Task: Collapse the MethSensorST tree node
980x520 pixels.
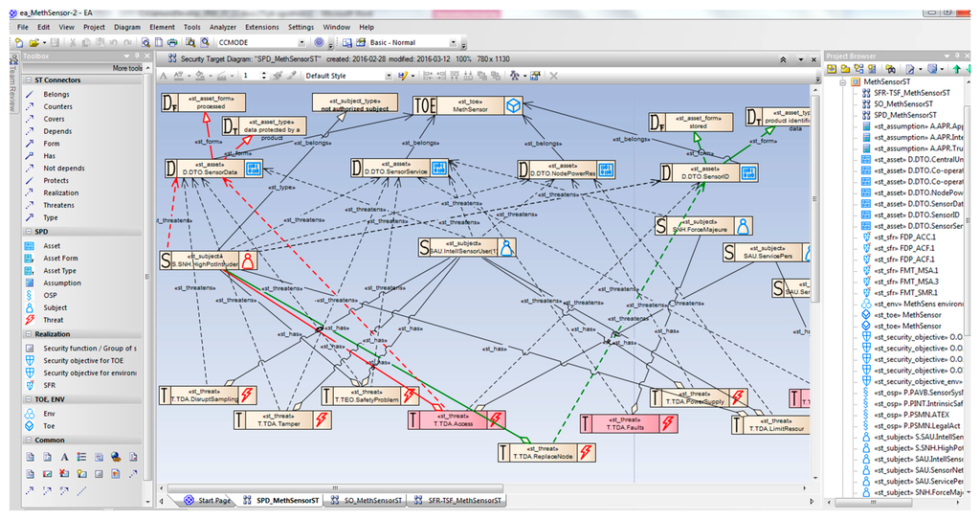Action: click(x=843, y=81)
